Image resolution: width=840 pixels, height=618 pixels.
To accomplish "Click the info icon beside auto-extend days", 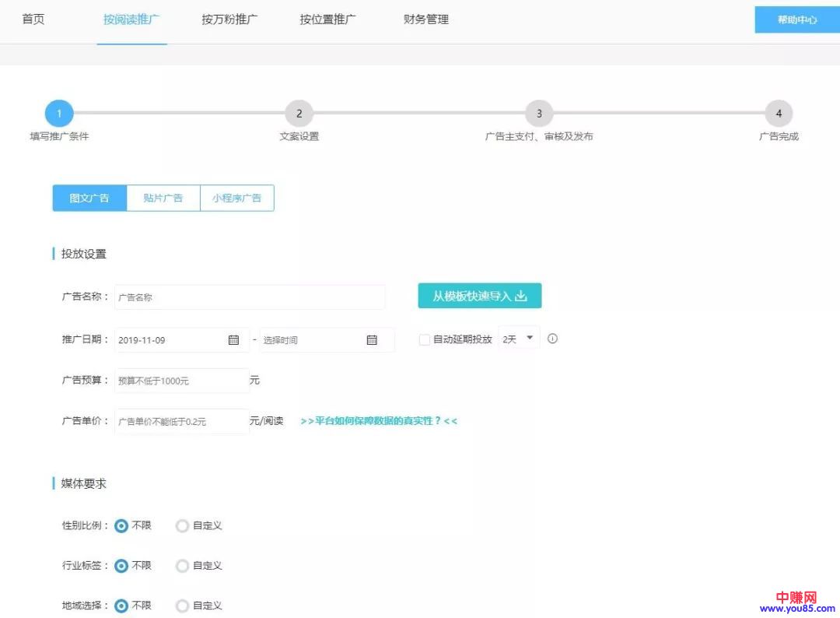I will pyautogui.click(x=552, y=339).
